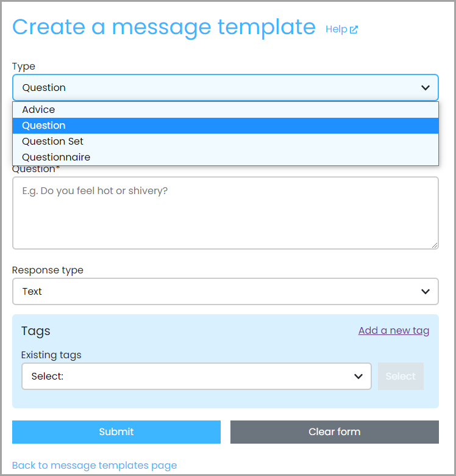Viewport: 456px width, 476px height.
Task: Open the Response type Text dropdown
Action: 226,292
